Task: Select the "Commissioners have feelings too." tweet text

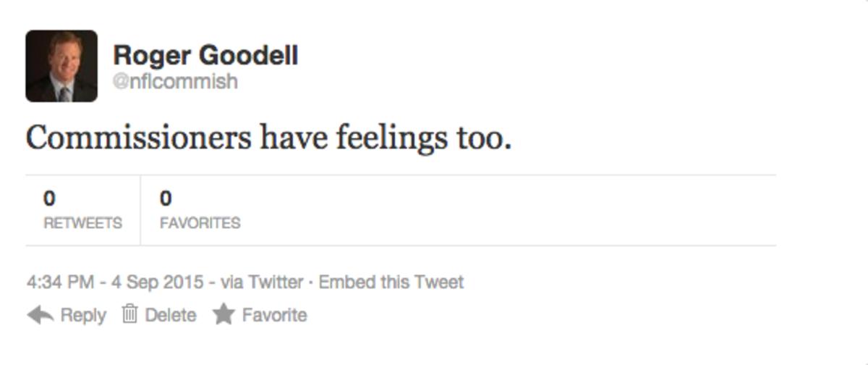Action: (x=268, y=138)
